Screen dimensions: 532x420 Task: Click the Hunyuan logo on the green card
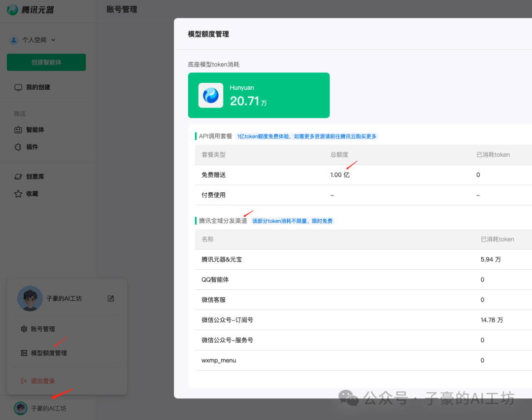tap(210, 95)
